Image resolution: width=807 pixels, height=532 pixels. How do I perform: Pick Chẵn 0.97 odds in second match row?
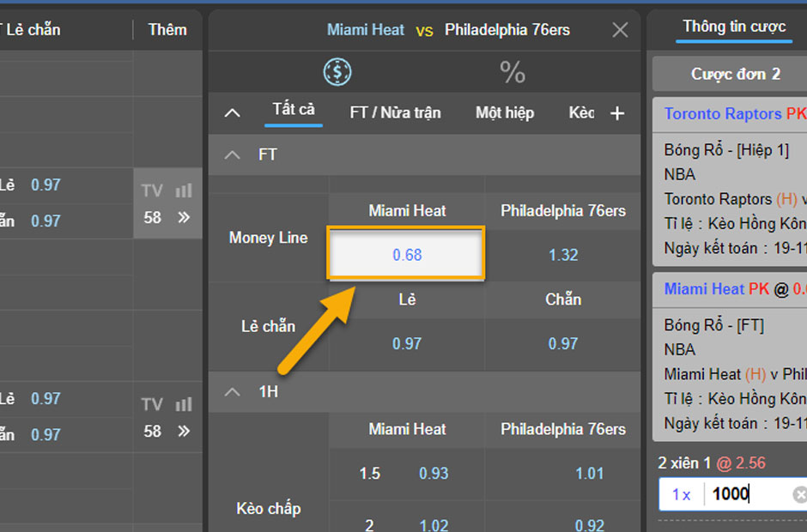point(46,435)
